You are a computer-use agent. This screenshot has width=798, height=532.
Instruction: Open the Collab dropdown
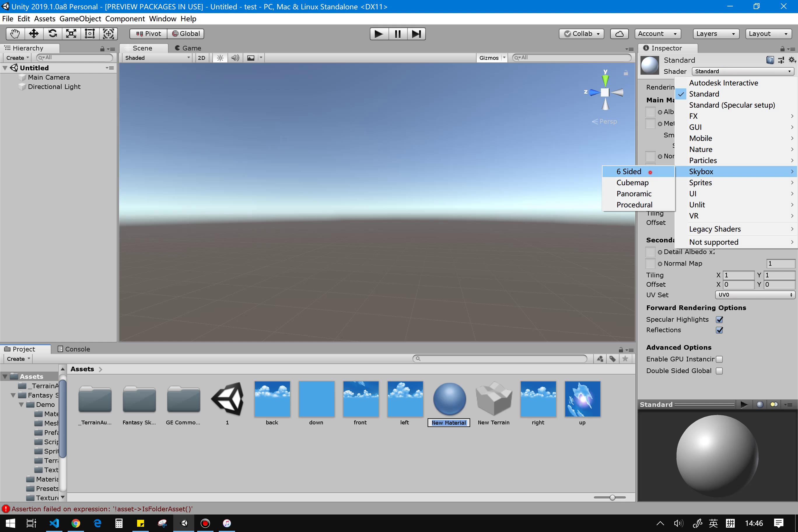click(x=582, y=34)
